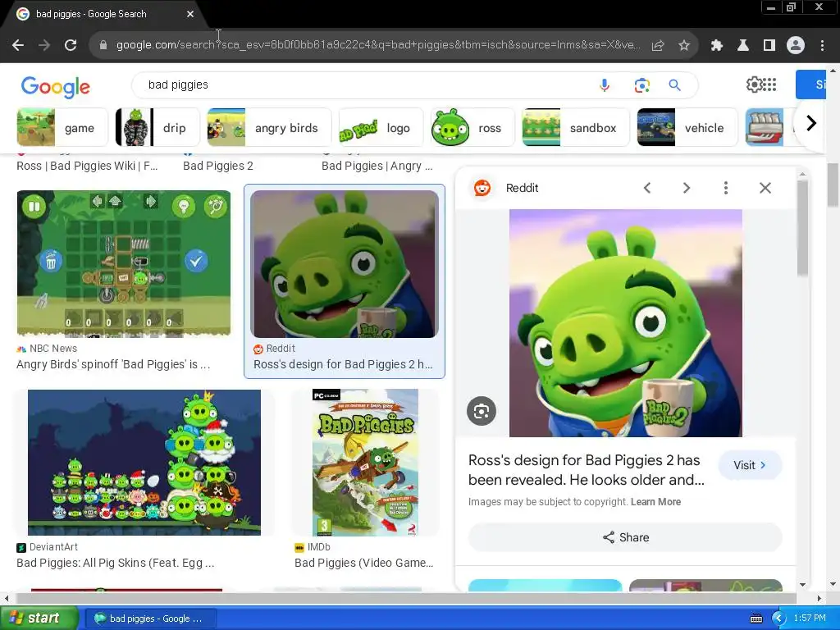Open Chrome three-dot menu
This screenshot has width=840, height=630.
[822, 46]
